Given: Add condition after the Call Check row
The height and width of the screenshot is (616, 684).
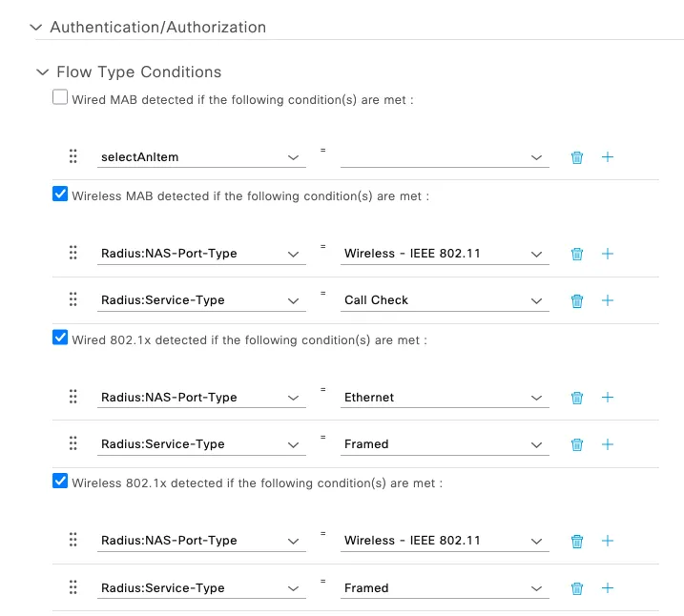Looking at the screenshot, I should pos(608,300).
